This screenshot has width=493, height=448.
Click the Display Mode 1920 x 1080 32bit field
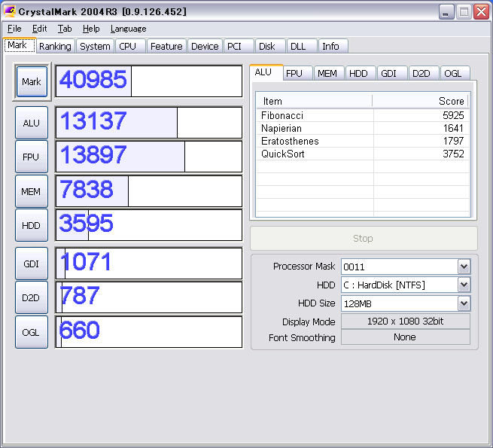pos(406,322)
